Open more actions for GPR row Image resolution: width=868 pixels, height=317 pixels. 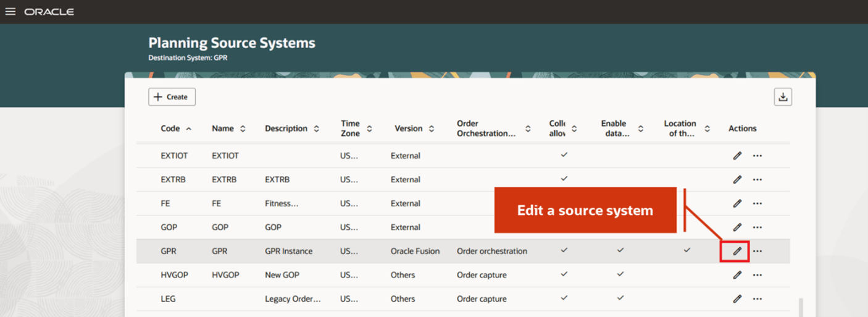pyautogui.click(x=757, y=251)
